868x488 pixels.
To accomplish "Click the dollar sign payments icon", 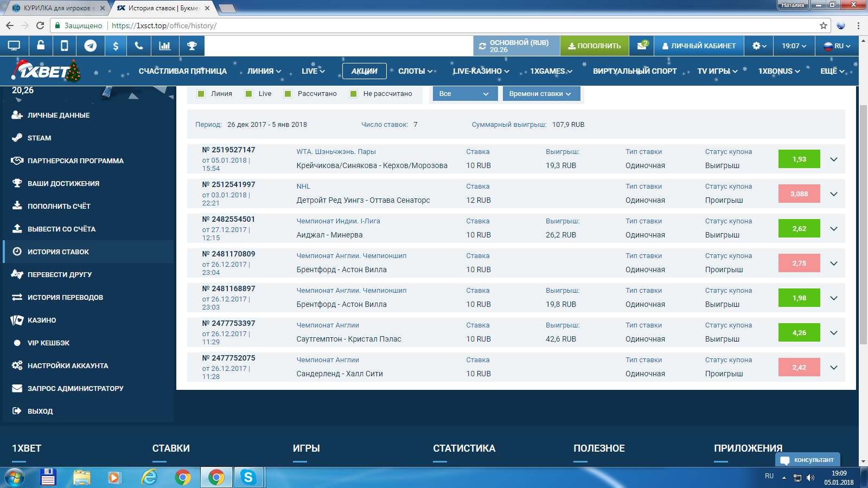I will [116, 46].
